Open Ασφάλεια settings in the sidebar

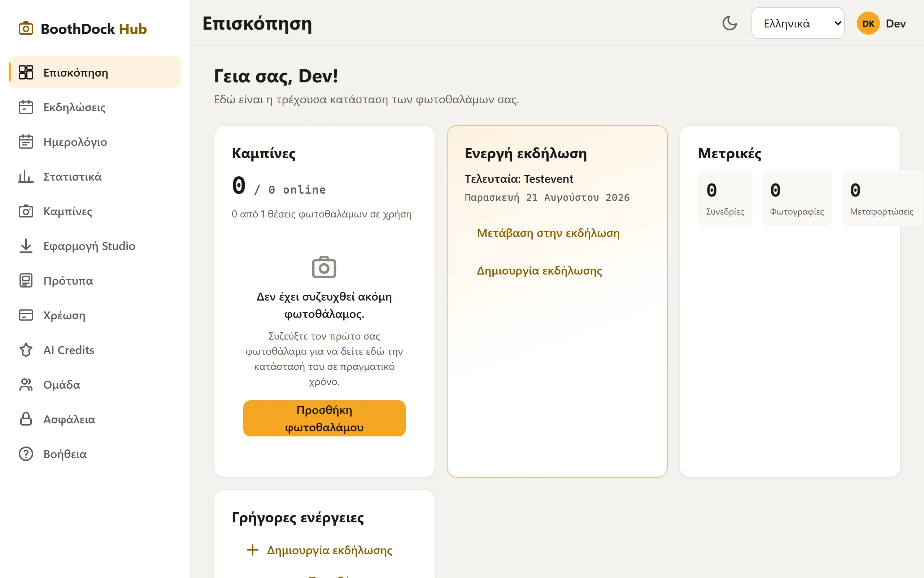pos(95,419)
